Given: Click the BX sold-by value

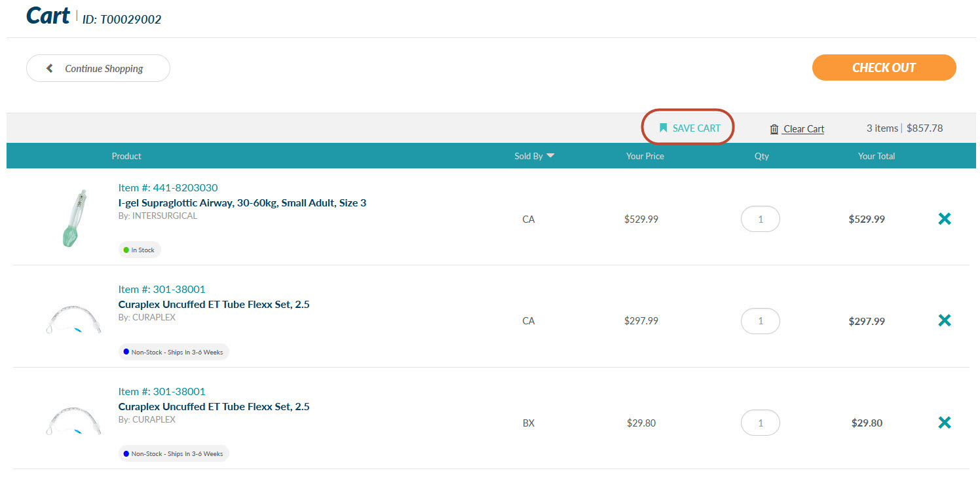Looking at the screenshot, I should click(x=529, y=423).
